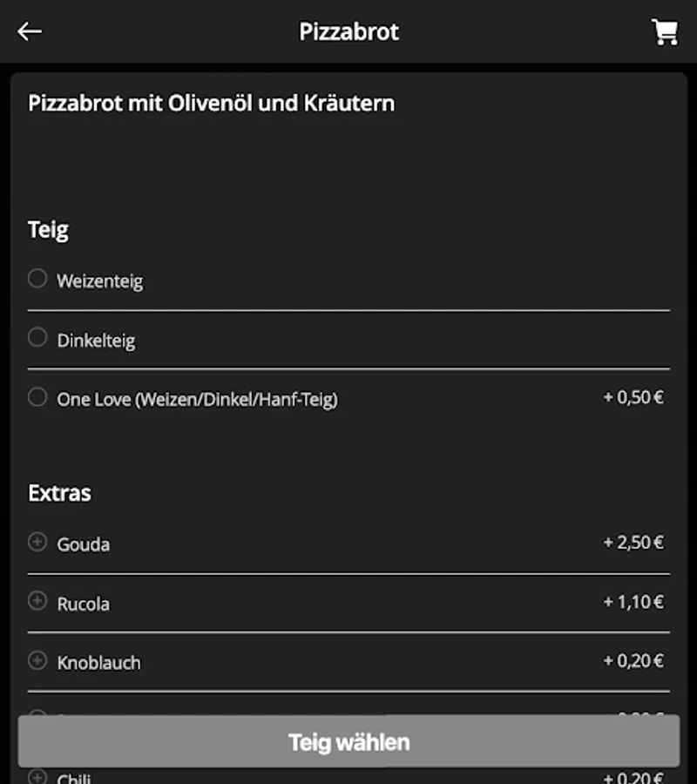This screenshot has height=784, width=697.
Task: Click the Weizenteig option label
Action: point(100,281)
